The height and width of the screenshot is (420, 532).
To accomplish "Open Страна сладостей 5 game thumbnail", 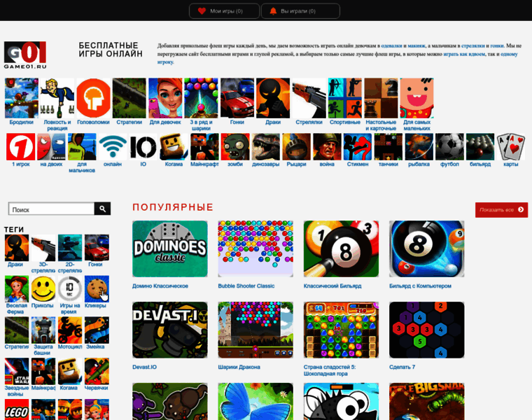I will [342, 330].
